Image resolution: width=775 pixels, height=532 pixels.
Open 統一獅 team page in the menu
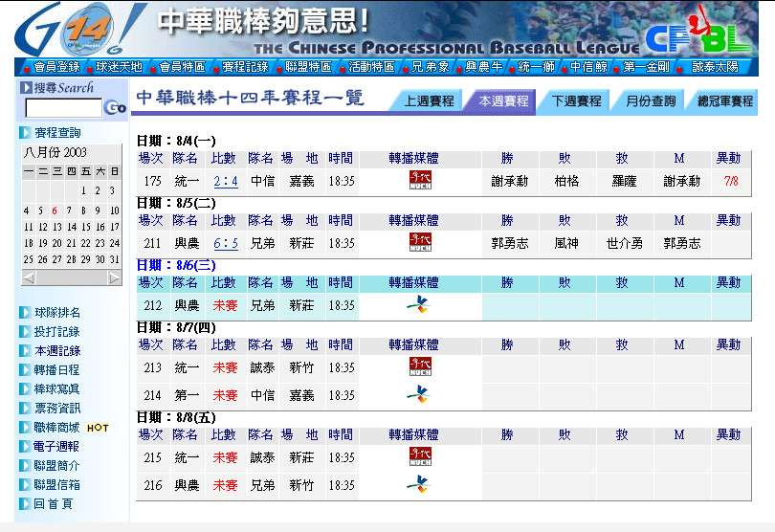(x=537, y=67)
